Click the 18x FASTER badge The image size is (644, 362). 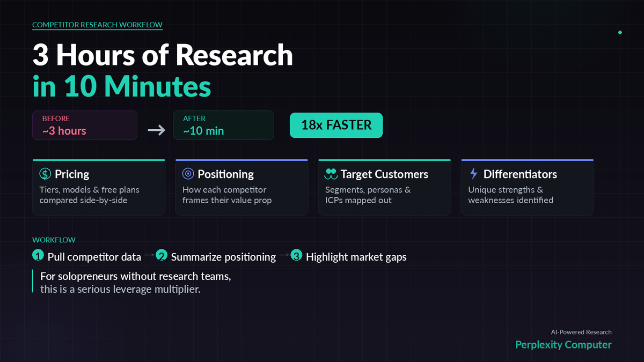click(x=336, y=125)
